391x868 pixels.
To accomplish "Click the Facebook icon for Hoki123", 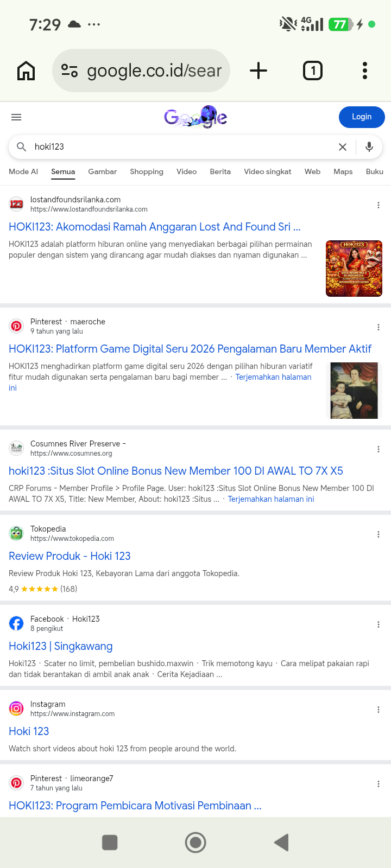I will [16, 623].
